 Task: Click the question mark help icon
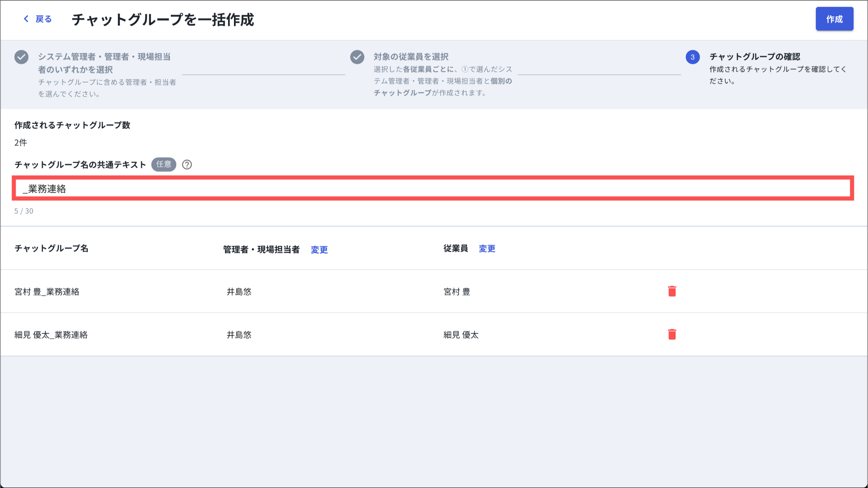click(x=187, y=165)
